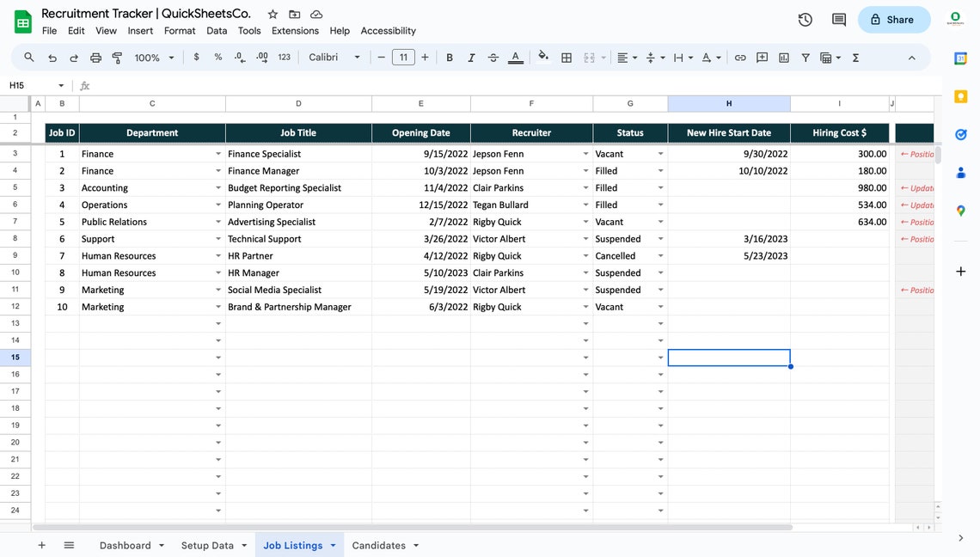Viewport: 980px width, 557px height.
Task: Open comment history
Action: click(838, 18)
